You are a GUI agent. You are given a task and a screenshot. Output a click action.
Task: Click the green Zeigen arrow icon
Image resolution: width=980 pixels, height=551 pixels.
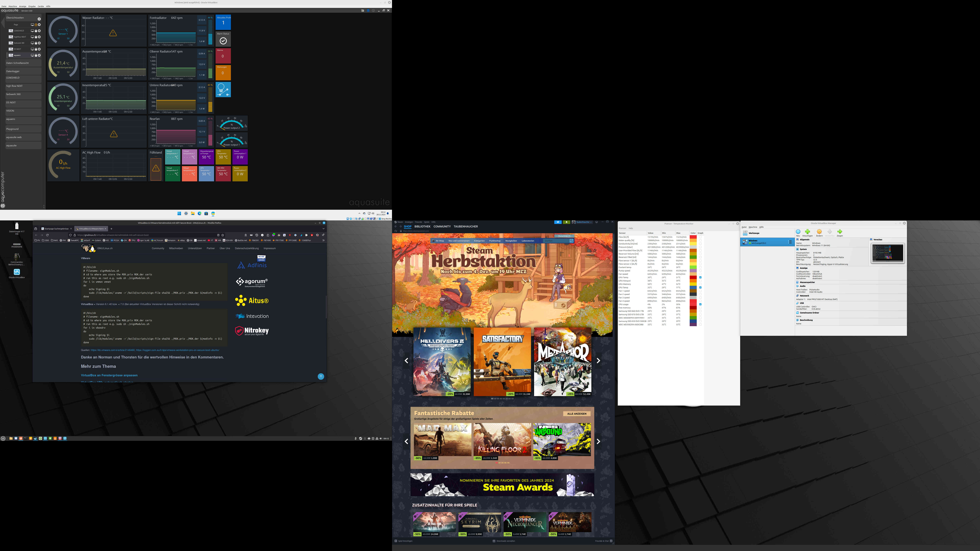[x=840, y=232]
